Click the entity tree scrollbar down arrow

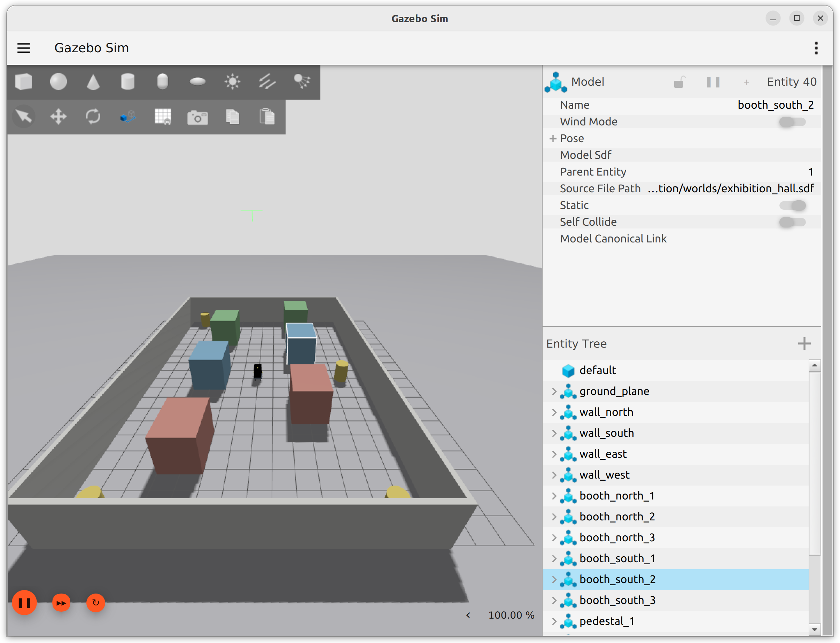tap(814, 630)
